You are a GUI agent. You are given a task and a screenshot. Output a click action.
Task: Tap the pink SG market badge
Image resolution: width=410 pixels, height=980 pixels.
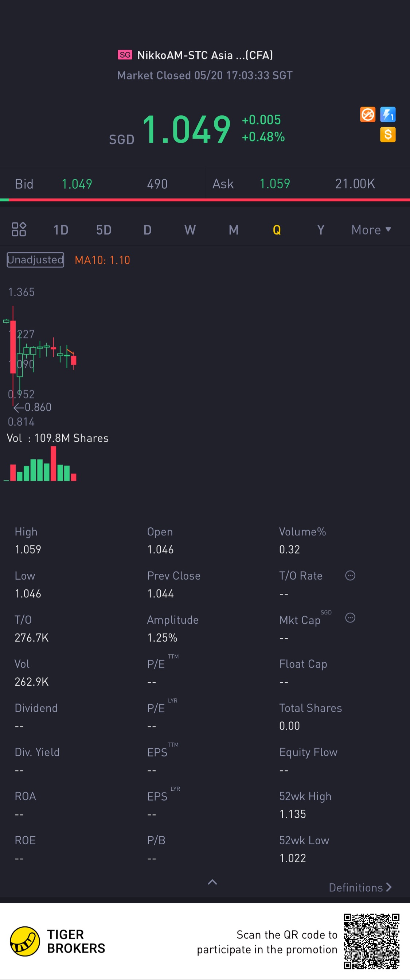pos(125,55)
